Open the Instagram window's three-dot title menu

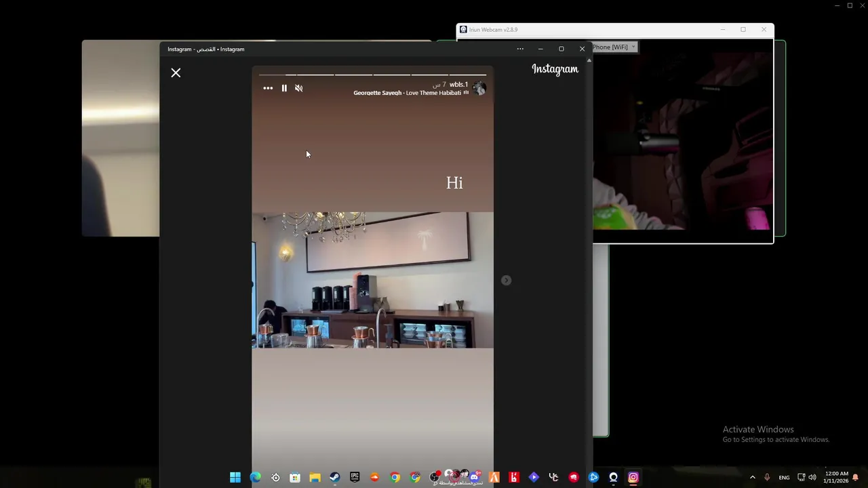tap(520, 49)
